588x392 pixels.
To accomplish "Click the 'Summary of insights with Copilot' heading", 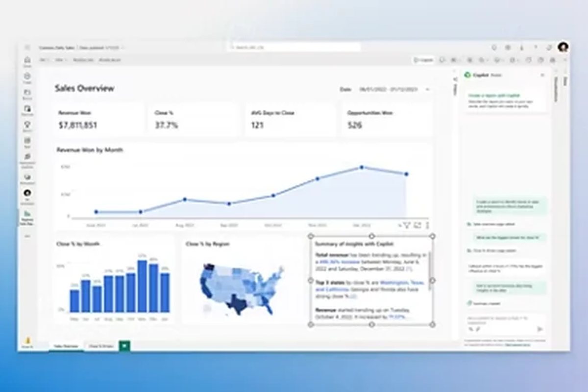I will click(x=355, y=244).
